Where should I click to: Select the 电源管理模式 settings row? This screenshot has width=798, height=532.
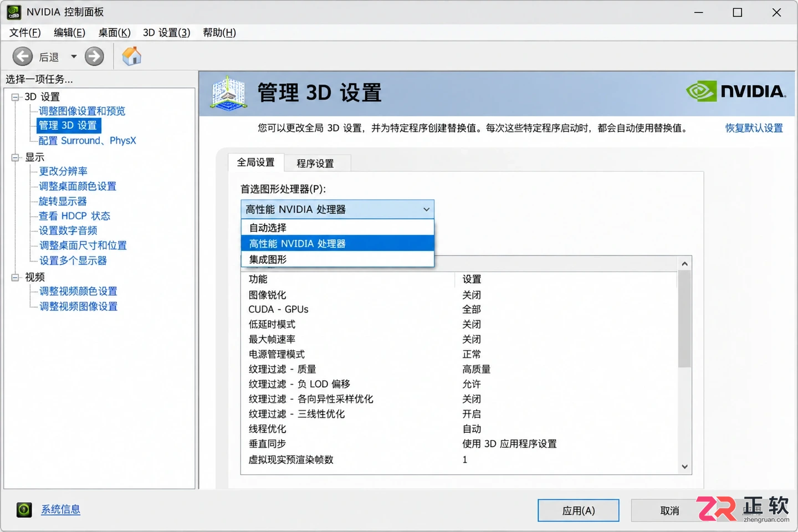459,354
